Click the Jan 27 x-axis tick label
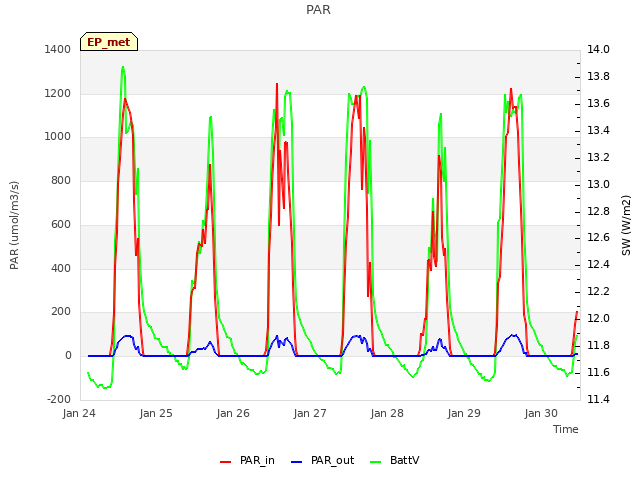The height and width of the screenshot is (480, 640). (x=310, y=413)
